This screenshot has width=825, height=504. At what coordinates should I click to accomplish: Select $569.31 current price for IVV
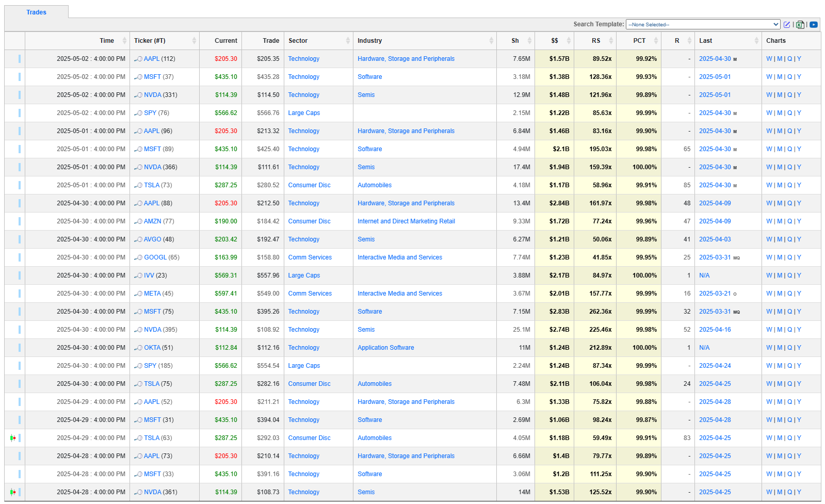click(226, 275)
